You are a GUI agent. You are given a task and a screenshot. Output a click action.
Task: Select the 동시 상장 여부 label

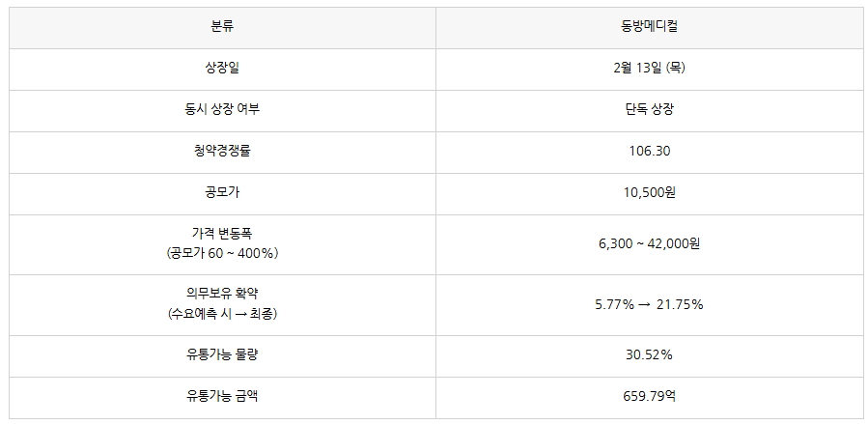point(222,109)
